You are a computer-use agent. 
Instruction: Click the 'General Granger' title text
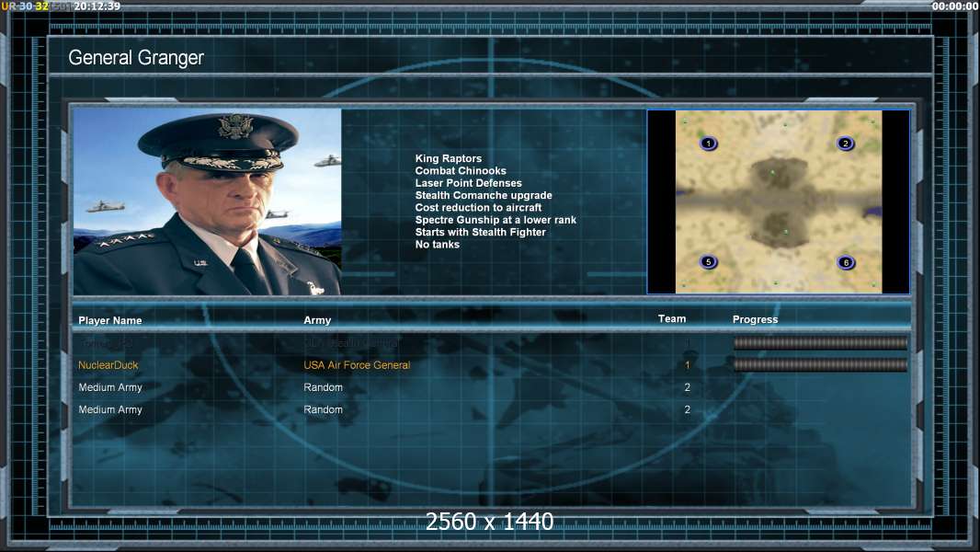136,58
